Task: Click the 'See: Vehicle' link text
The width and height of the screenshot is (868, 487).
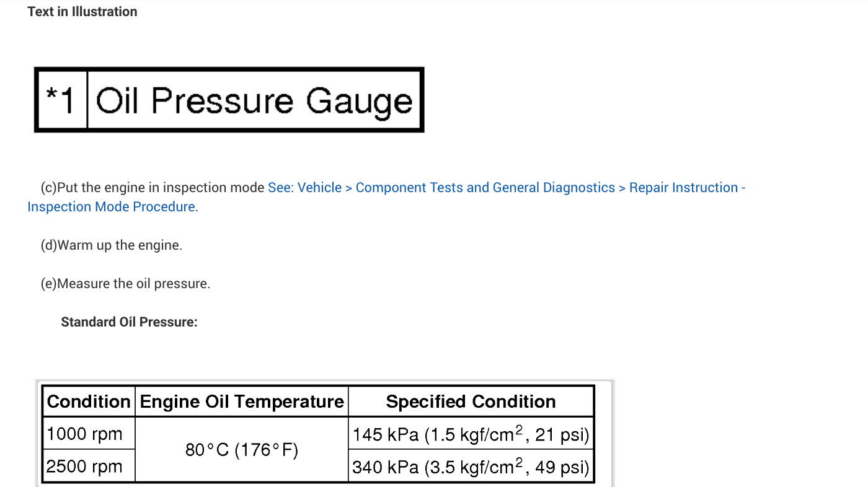Action: pos(304,188)
